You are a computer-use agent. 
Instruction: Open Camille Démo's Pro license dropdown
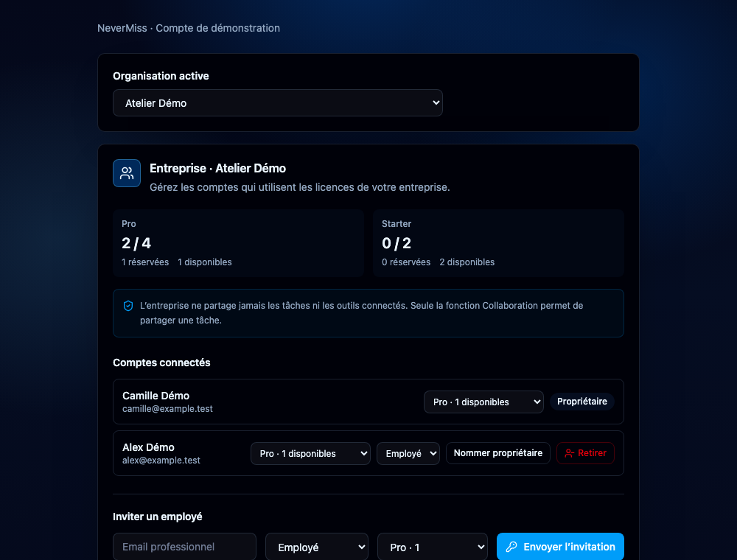pyautogui.click(x=483, y=402)
